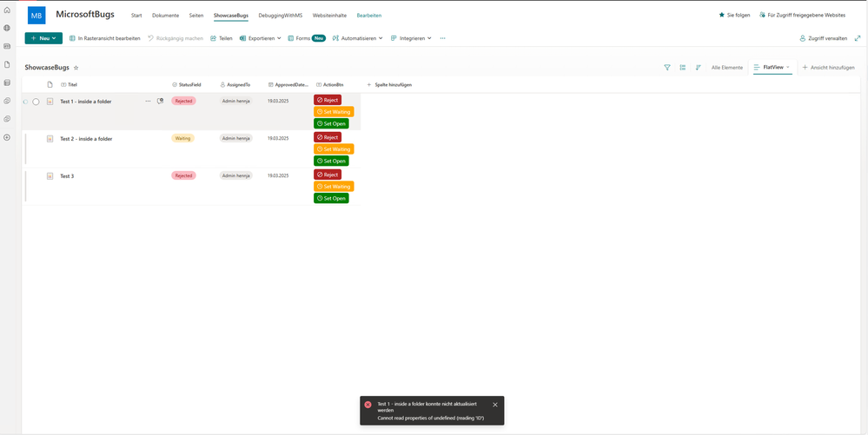Go to Seiten navigation tab
Image resolution: width=868 pixels, height=435 pixels.
click(196, 16)
